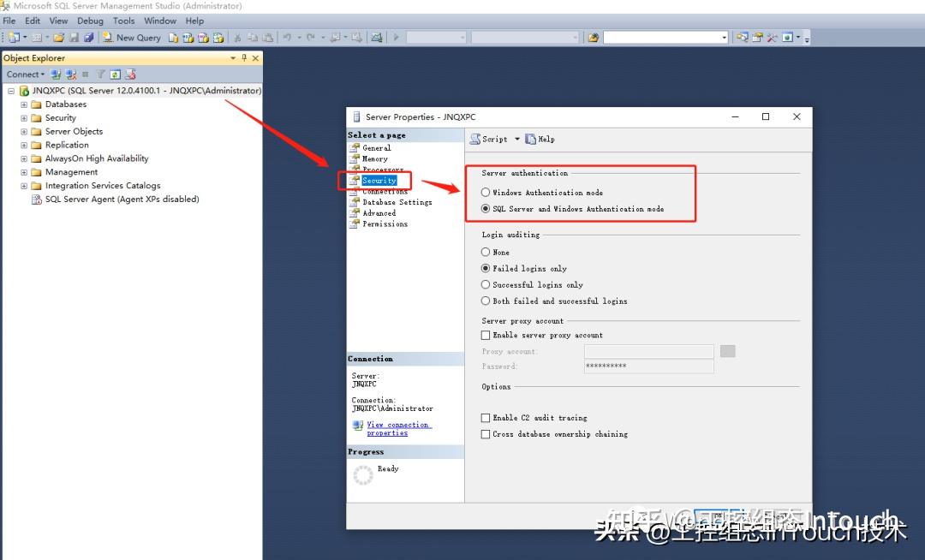This screenshot has width=925, height=560.
Task: Expand the AlwaysOn High Availability node
Action: (x=24, y=158)
